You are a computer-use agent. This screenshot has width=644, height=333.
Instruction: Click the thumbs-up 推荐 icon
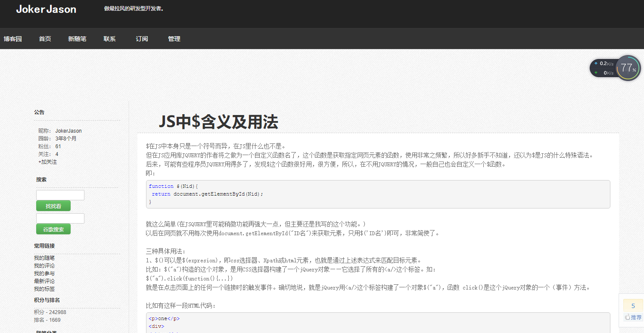click(627, 317)
